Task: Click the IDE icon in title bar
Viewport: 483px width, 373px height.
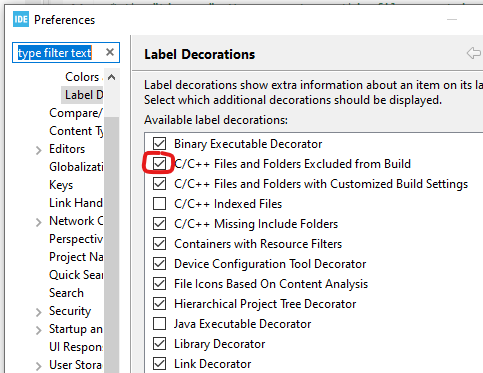Action: coord(21,19)
